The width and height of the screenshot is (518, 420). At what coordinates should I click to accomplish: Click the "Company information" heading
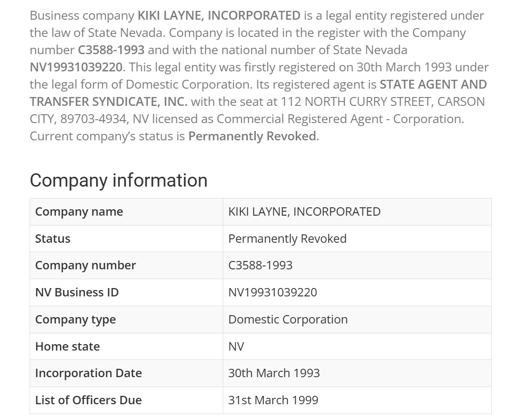coord(118,180)
